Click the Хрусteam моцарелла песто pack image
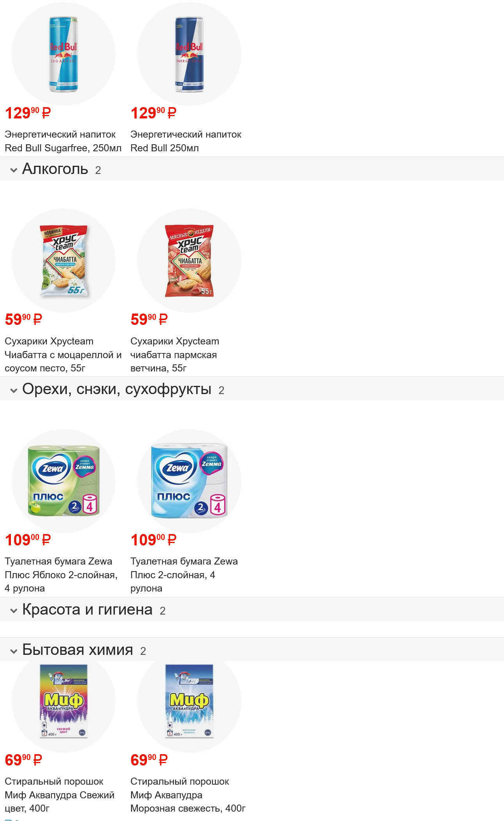Viewport: 504px width, 821px height. 64,261
